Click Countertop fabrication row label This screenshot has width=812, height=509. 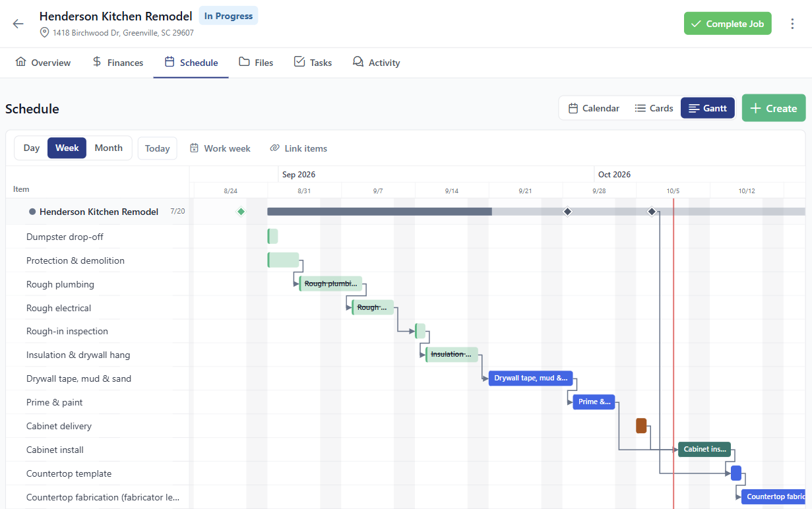[103, 497]
